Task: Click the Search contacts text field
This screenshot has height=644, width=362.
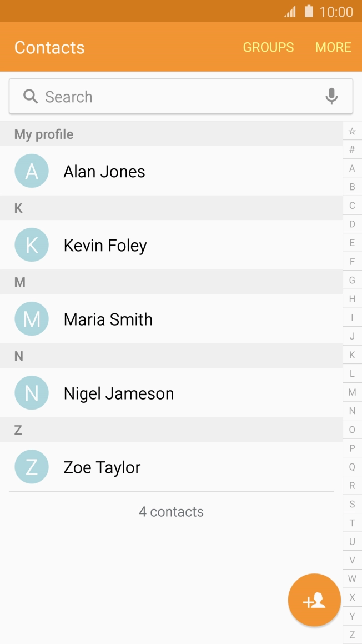Action: click(178, 97)
